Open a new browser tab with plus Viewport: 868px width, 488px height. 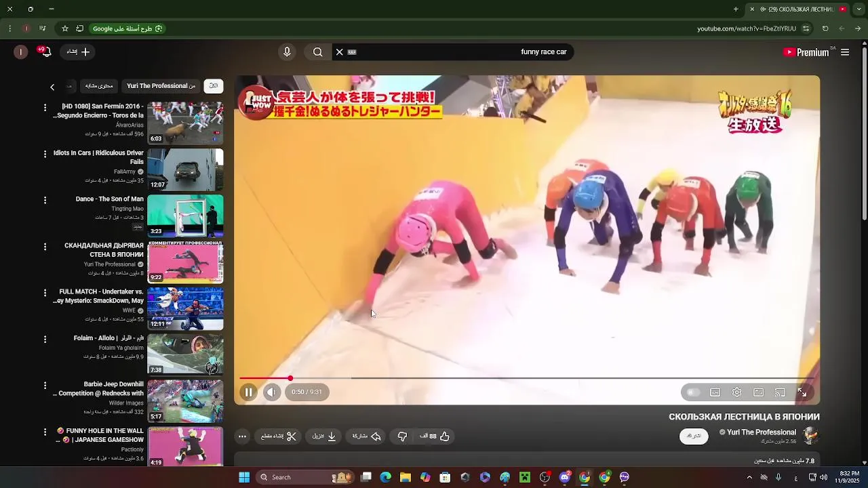pos(736,9)
